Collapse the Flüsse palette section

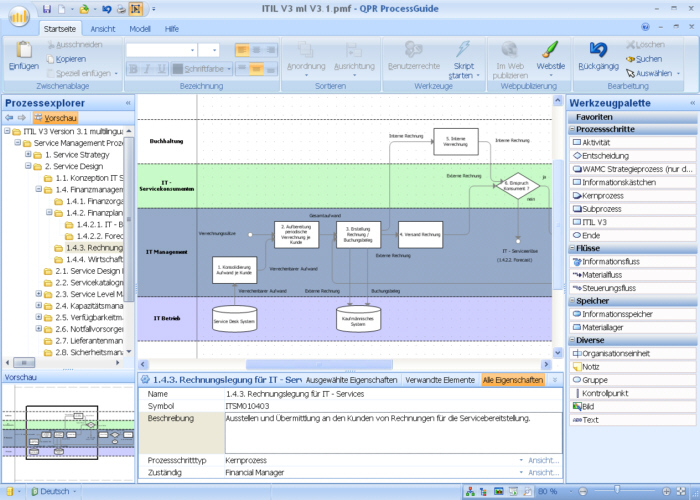click(x=572, y=248)
